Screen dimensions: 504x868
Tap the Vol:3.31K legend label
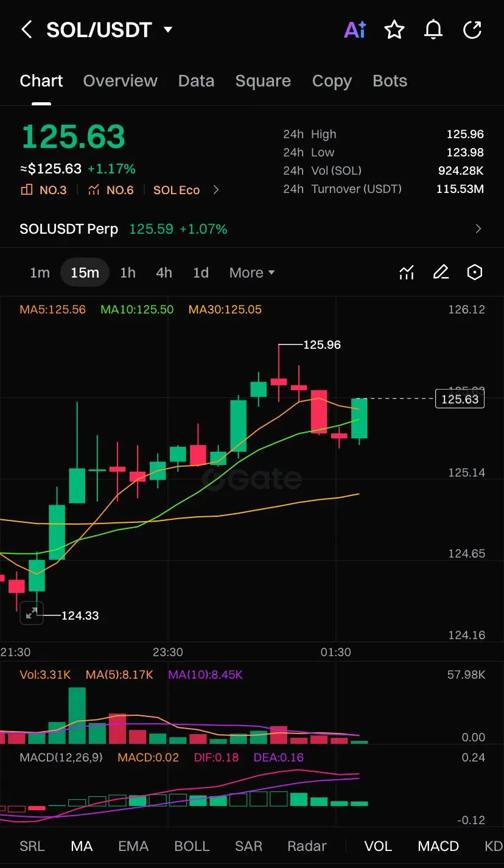click(46, 674)
